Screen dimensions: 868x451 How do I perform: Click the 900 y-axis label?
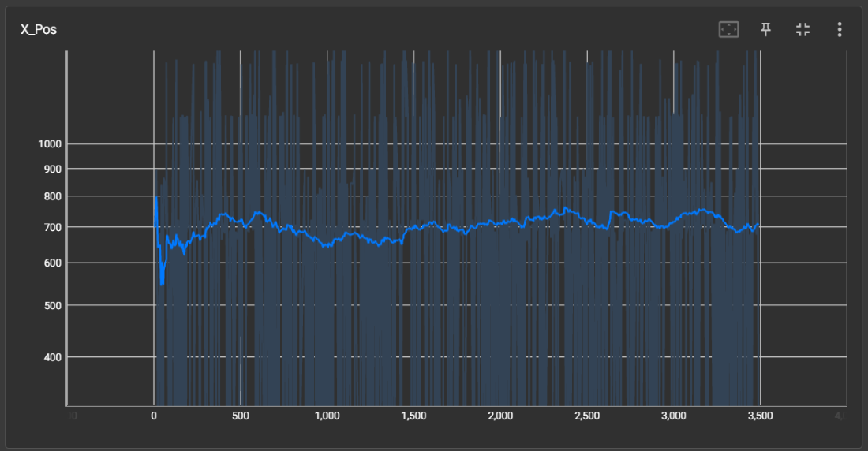click(x=52, y=169)
